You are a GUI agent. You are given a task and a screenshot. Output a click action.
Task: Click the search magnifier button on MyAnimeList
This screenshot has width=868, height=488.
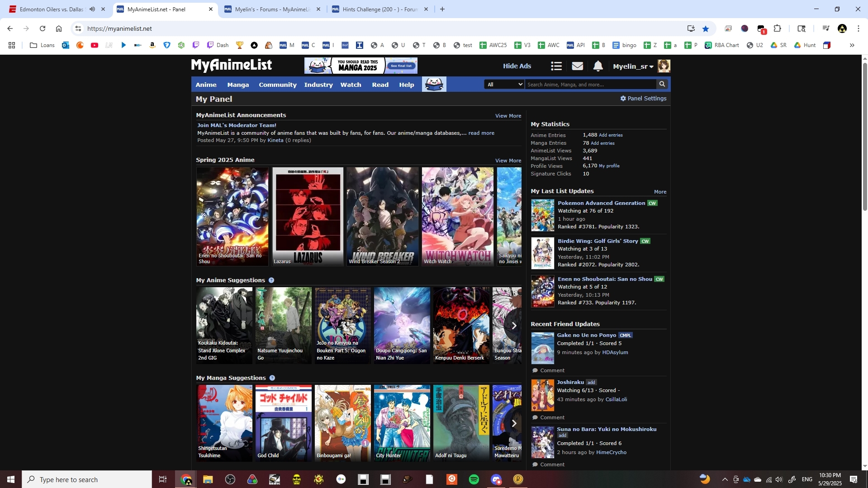[x=662, y=84]
